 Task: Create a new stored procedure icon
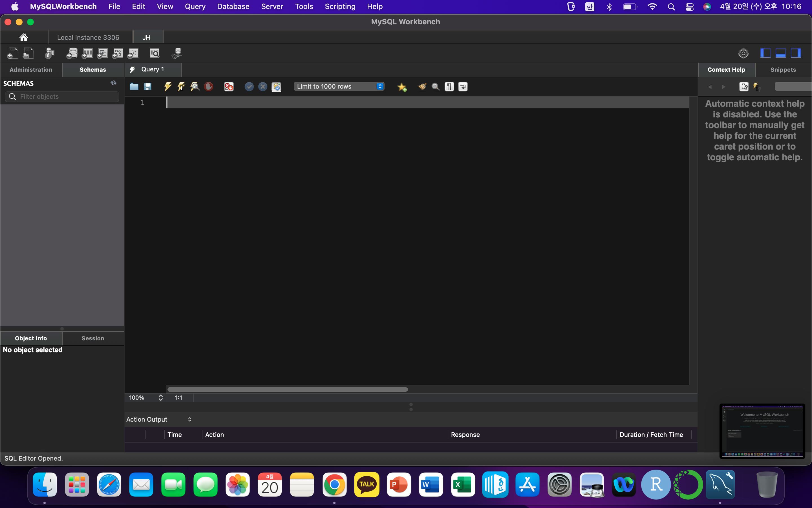click(118, 53)
